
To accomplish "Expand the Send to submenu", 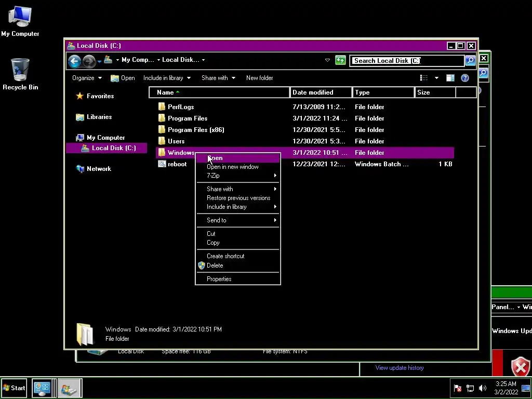I will tap(238, 220).
